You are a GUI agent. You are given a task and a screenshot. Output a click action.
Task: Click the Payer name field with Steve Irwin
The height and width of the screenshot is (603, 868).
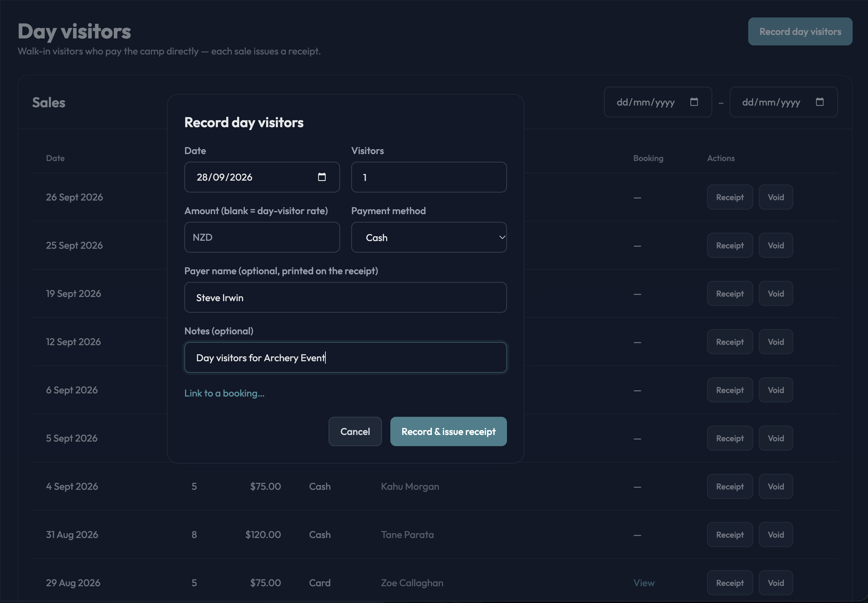pyautogui.click(x=345, y=297)
